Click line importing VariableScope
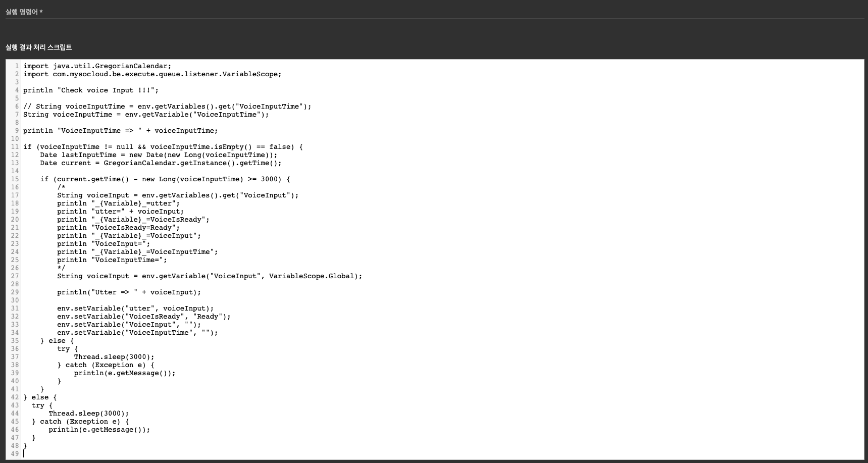 152,74
